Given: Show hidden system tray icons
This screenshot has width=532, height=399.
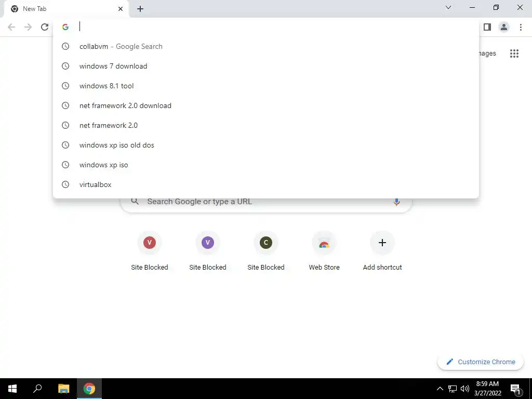Looking at the screenshot, I should click(440, 389).
